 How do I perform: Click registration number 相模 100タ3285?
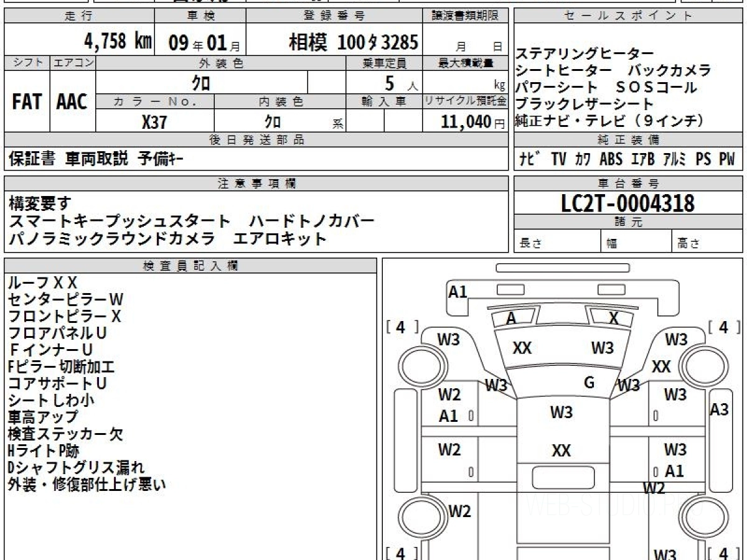(353, 42)
